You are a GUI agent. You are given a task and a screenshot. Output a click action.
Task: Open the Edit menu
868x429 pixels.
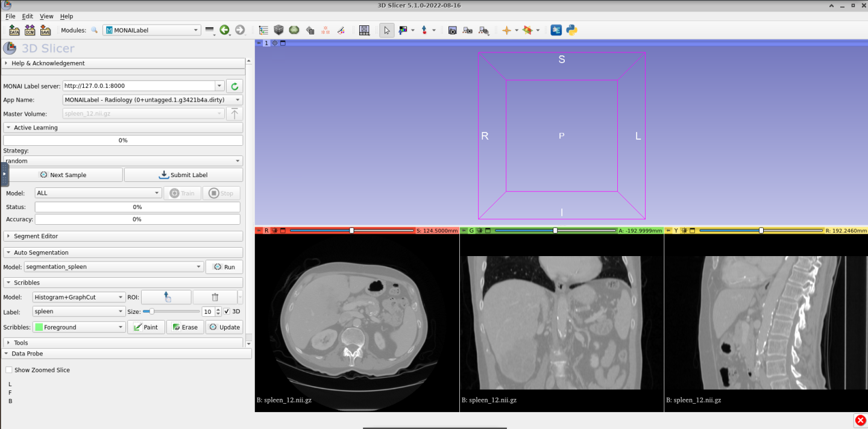point(28,16)
